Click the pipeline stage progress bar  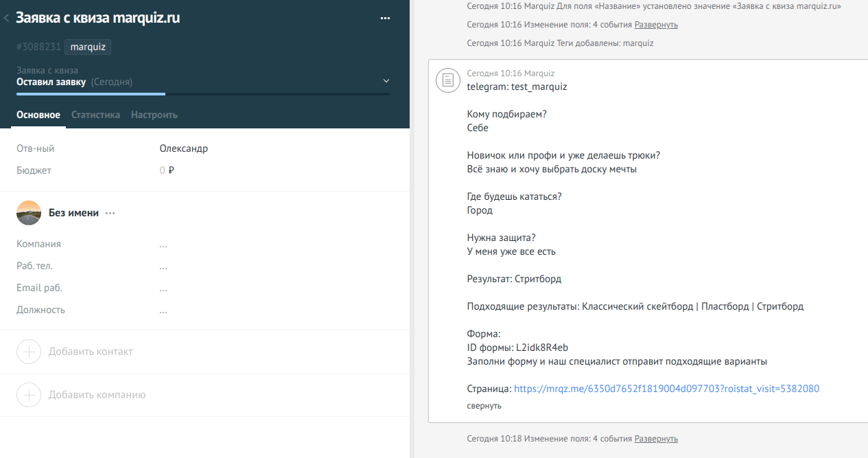(203, 93)
